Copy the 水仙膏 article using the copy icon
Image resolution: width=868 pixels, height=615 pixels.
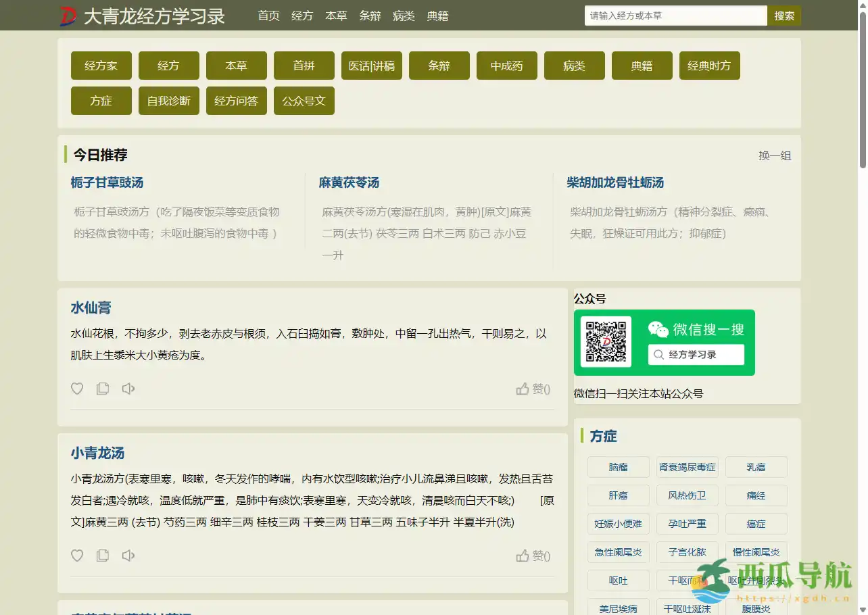point(103,389)
